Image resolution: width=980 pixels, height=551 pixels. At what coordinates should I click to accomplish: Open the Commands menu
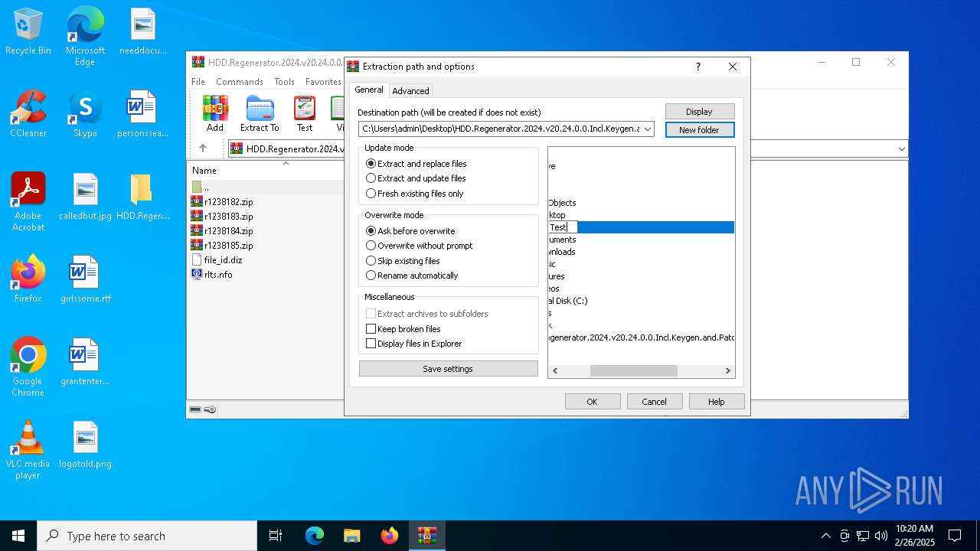[x=240, y=82]
